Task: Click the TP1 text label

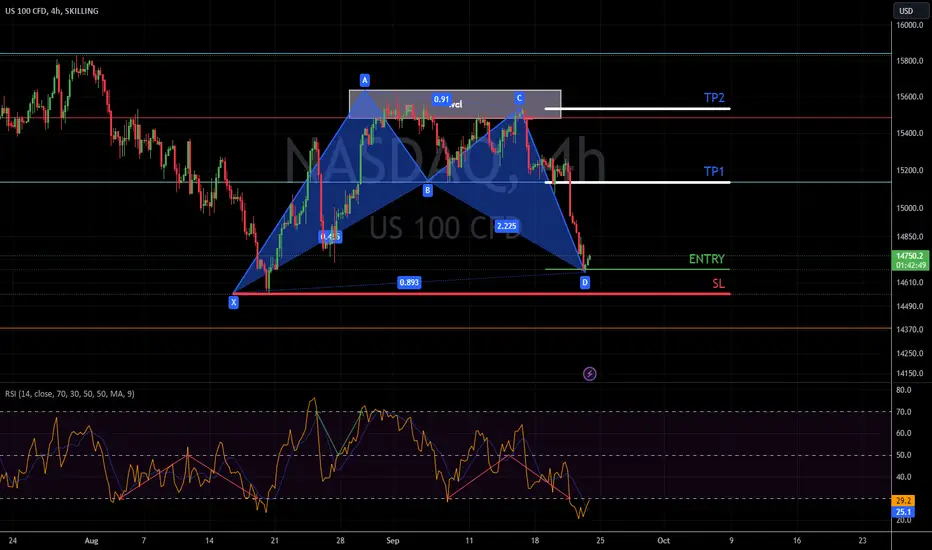Action: [714, 171]
